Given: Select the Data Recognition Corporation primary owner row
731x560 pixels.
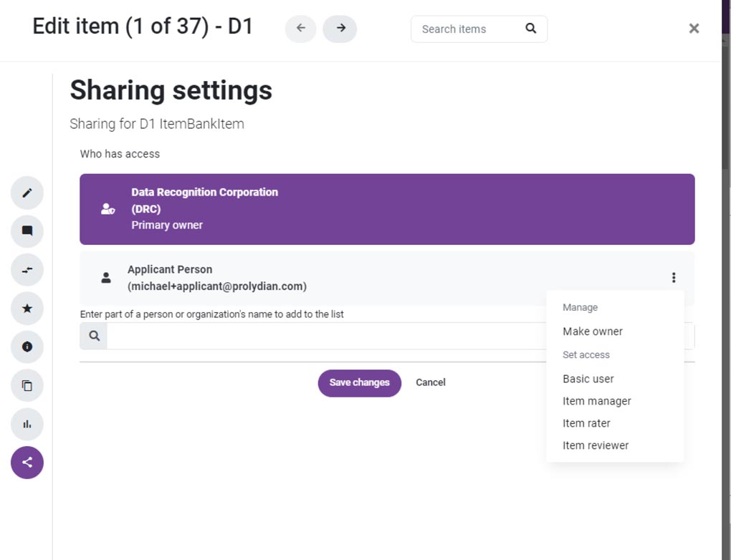Looking at the screenshot, I should pos(387,209).
